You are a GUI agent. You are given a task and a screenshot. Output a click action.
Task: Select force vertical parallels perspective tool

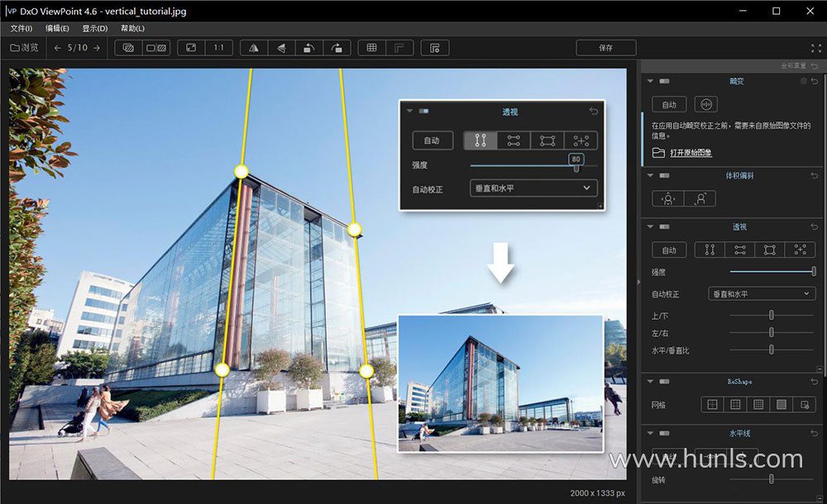pos(710,250)
